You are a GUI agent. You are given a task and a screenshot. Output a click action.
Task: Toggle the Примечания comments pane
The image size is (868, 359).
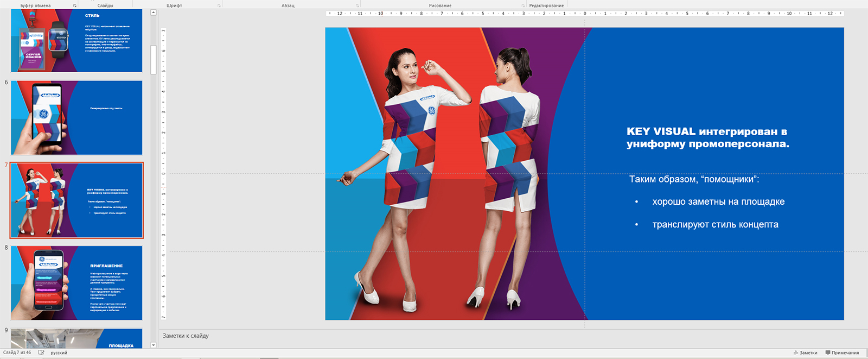pos(842,352)
